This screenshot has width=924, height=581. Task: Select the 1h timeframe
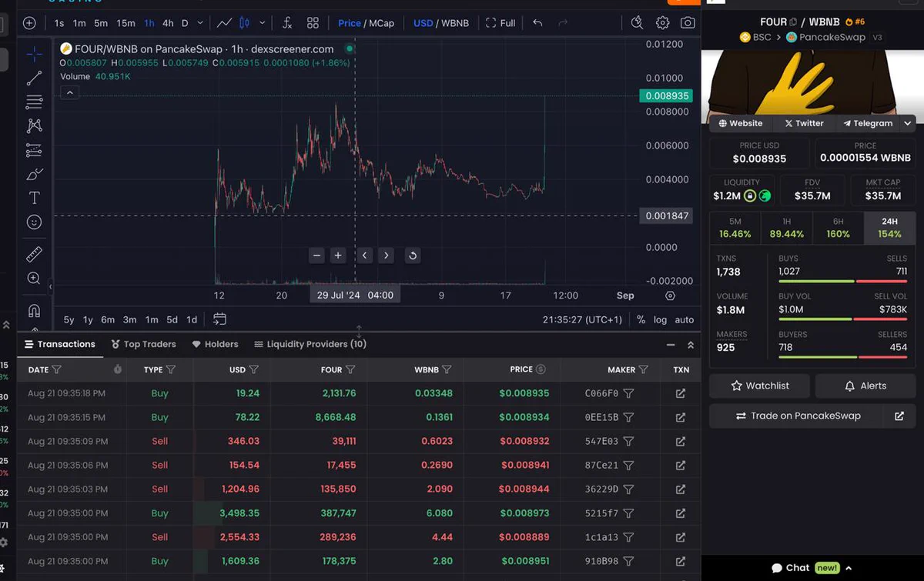149,23
